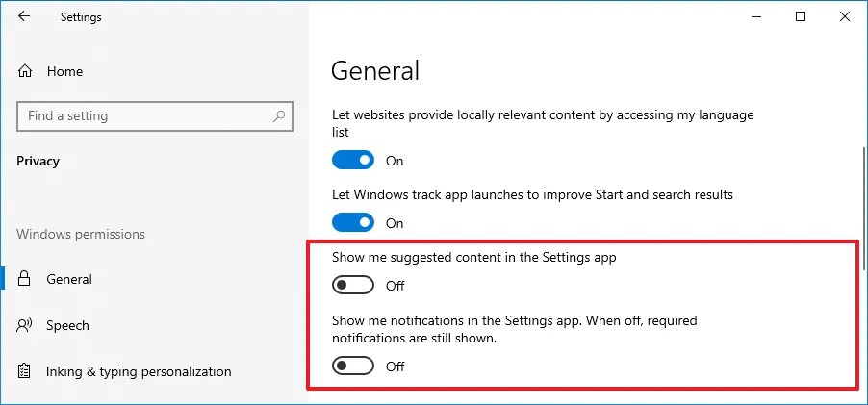Viewport: 868px width, 405px height.
Task: Click the General page title
Action: (x=375, y=71)
